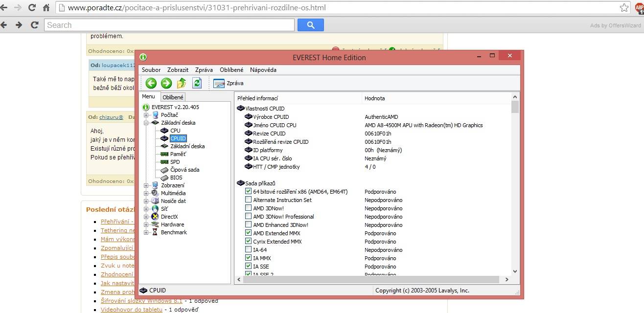This screenshot has height=313, width=644.
Task: Open the Zobrazit menu
Action: 178,70
